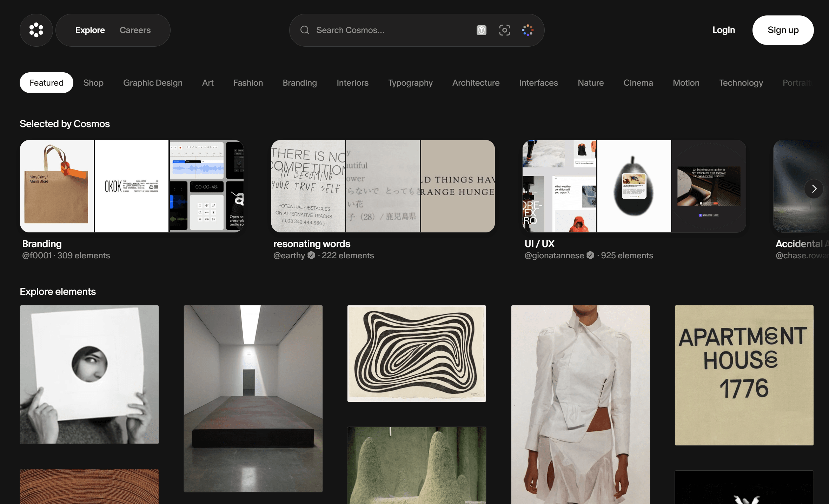Open the visual image search icon
The height and width of the screenshot is (504, 829).
(504, 30)
